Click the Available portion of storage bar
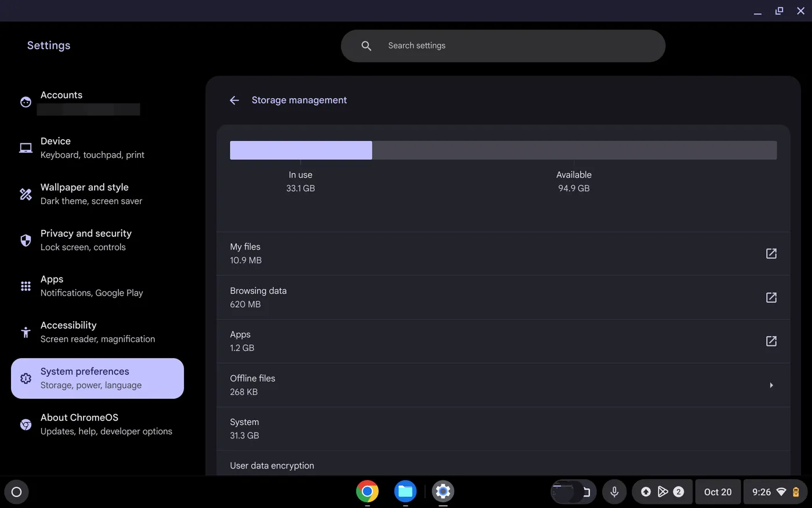812x508 pixels. tap(574, 150)
